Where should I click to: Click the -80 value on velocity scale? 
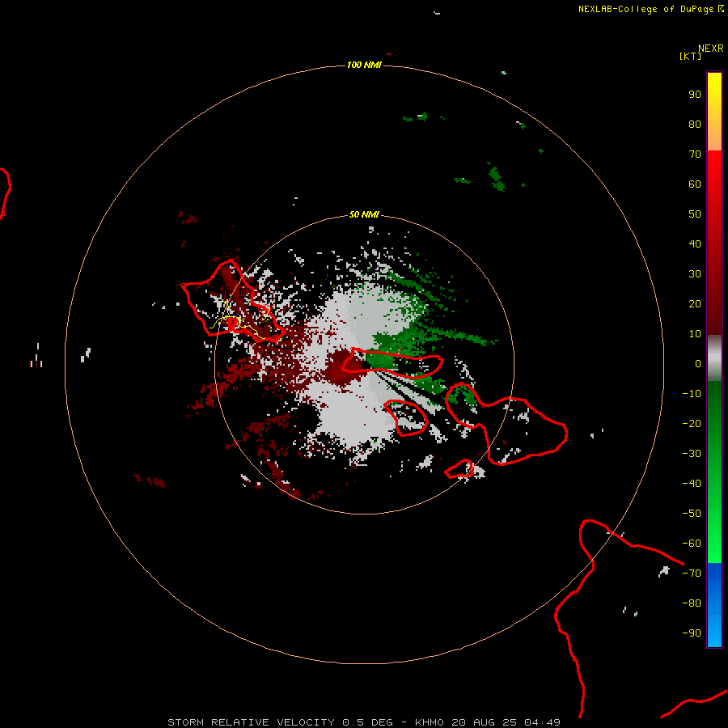click(x=692, y=603)
